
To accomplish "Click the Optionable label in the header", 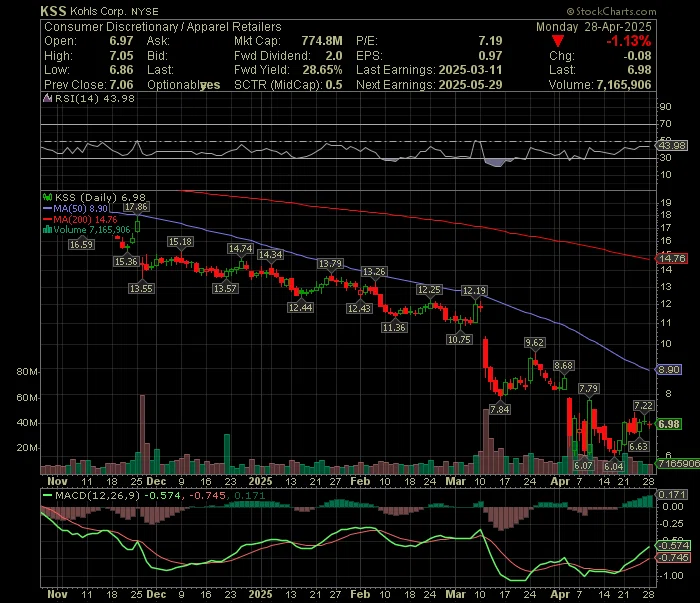I will [x=174, y=85].
